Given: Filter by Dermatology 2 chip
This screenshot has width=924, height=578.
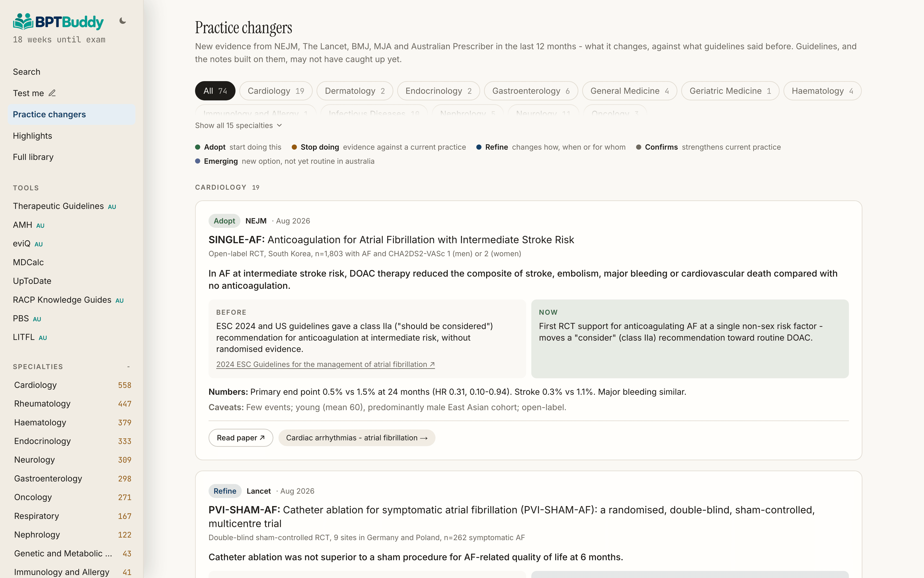Looking at the screenshot, I should (x=355, y=91).
